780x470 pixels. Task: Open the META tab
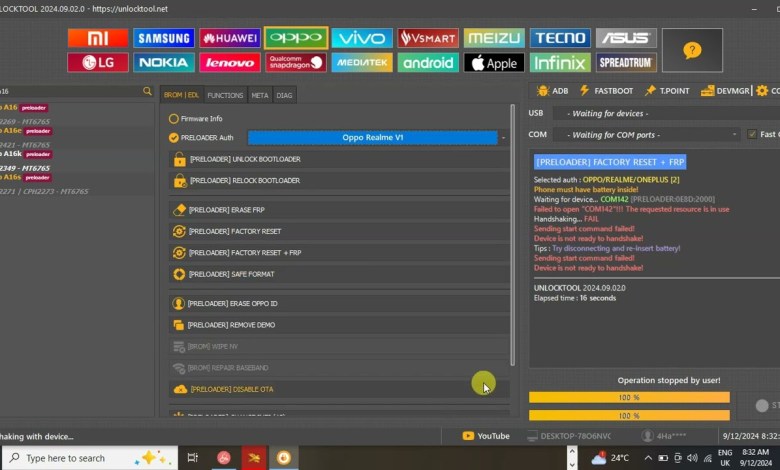[259, 95]
